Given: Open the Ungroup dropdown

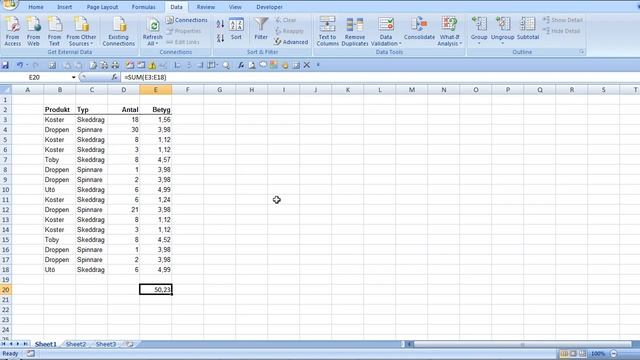Looking at the screenshot, I should 502,31.
